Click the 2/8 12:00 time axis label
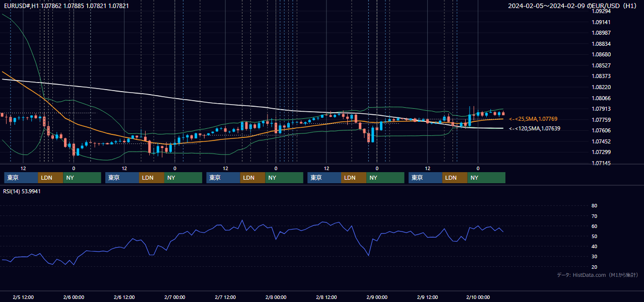The image size is (644, 302). tap(327, 297)
